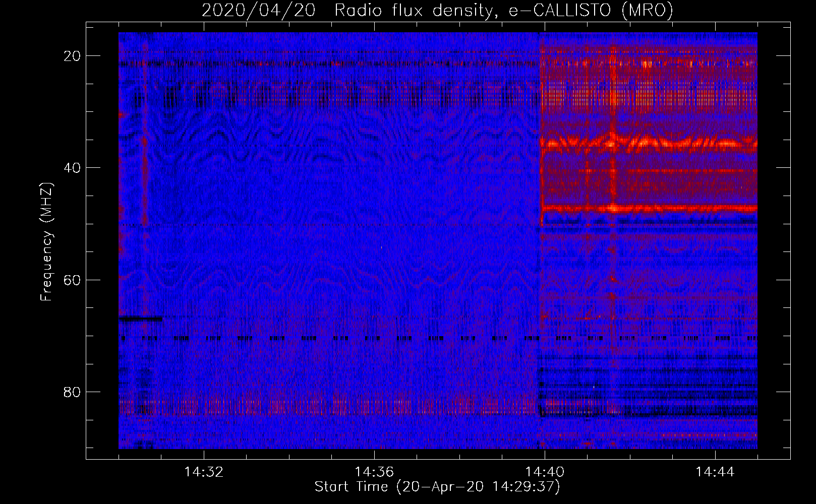Click the 80 MHz frequency tick label
This screenshot has width=816, height=504.
point(72,392)
